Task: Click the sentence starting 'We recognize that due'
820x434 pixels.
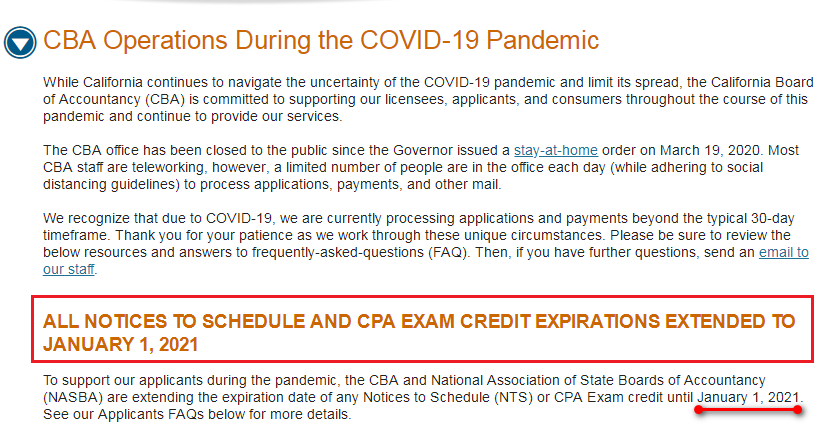Action: (x=250, y=218)
